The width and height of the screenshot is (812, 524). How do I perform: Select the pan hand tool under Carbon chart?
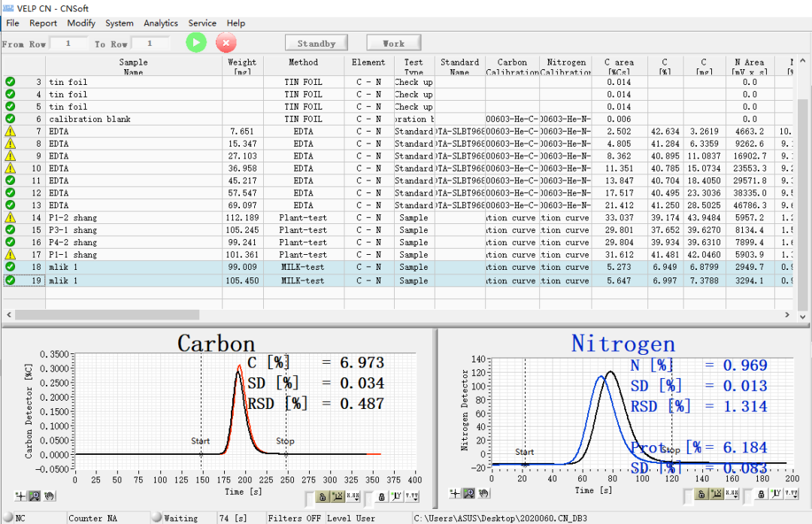point(49,495)
